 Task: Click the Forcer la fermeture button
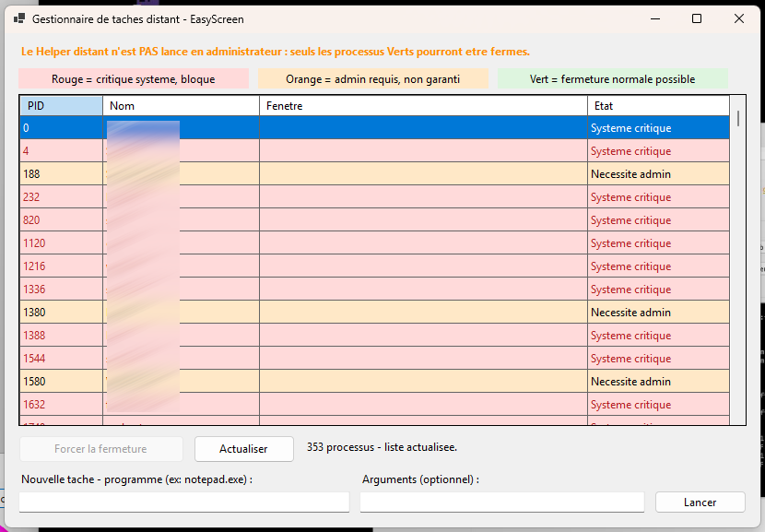[101, 448]
